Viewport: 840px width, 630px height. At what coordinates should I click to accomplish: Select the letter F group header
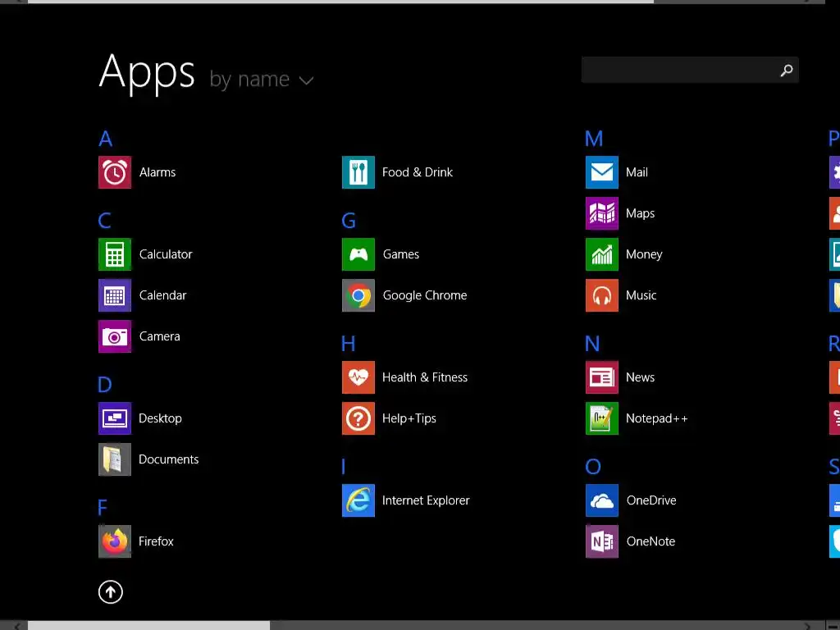point(103,507)
